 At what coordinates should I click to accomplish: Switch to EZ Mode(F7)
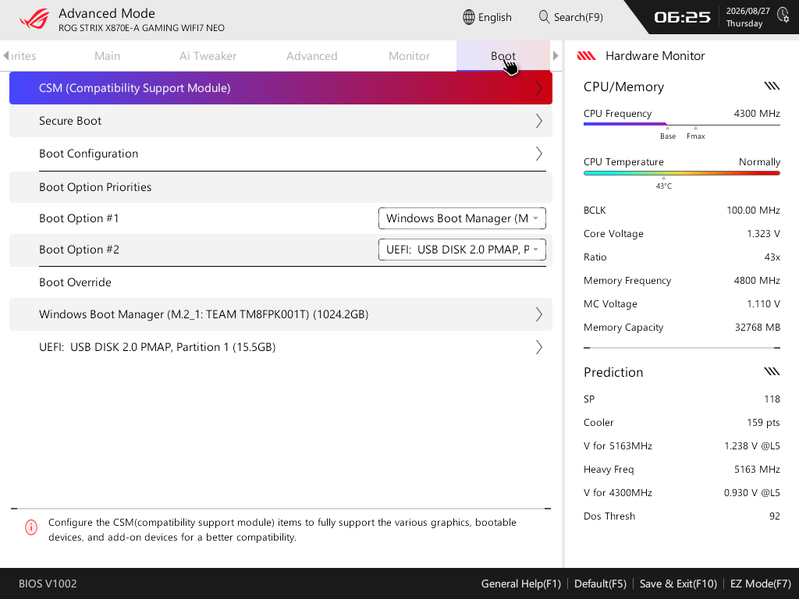point(760,584)
